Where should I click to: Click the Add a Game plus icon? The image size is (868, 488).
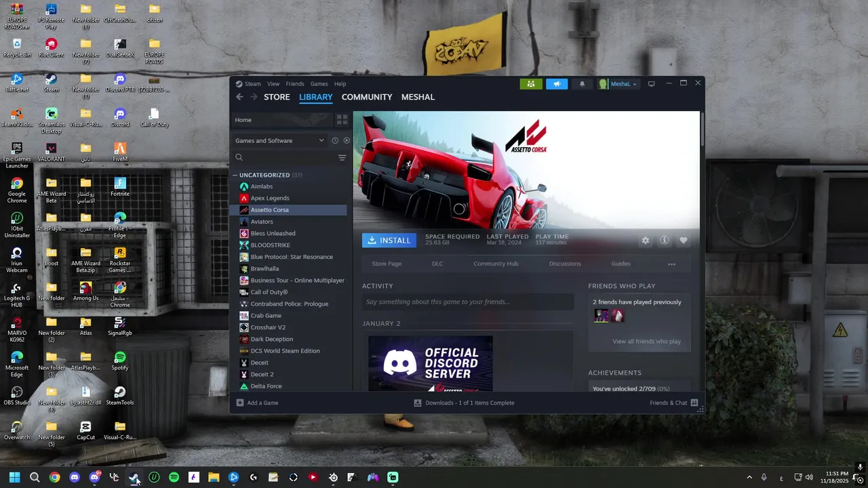click(x=240, y=403)
